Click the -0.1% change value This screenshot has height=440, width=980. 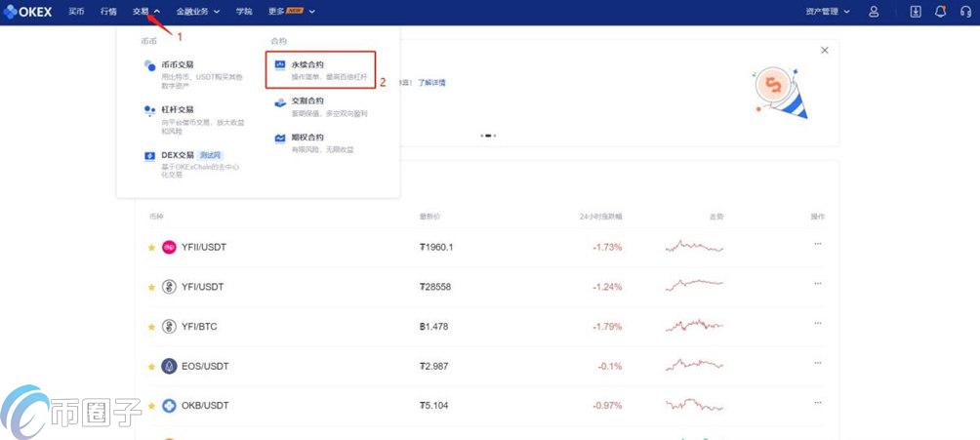coord(609,366)
